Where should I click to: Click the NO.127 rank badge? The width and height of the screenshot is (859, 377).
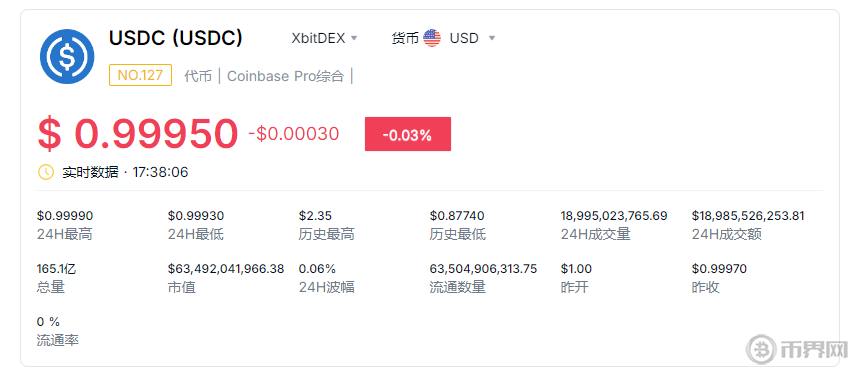pyautogui.click(x=140, y=75)
